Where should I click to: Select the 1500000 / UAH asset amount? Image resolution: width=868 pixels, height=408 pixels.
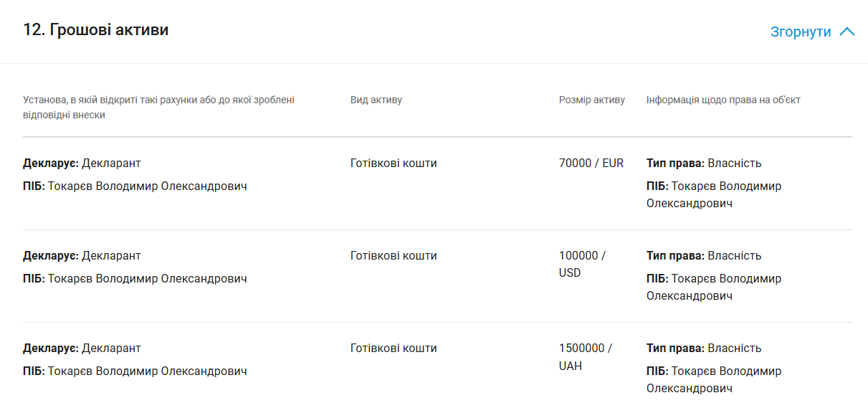click(586, 356)
